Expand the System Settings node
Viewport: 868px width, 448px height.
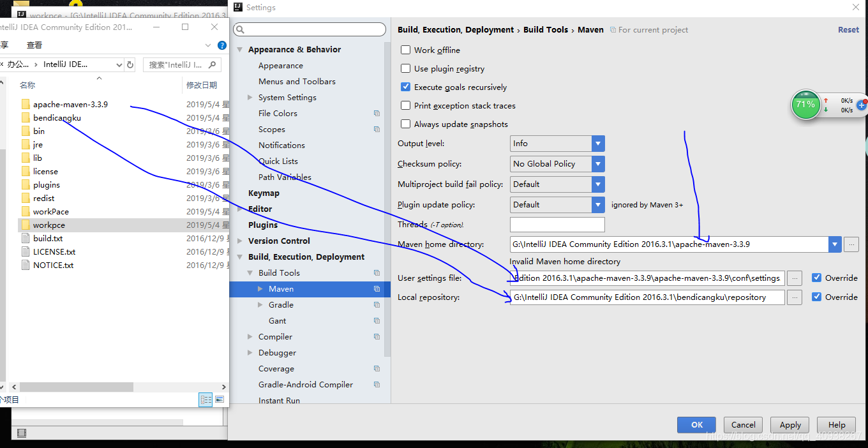[250, 98]
